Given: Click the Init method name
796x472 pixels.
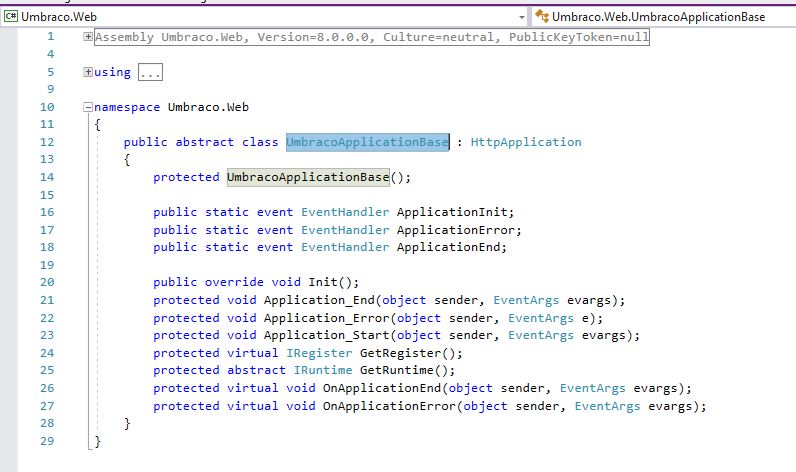Looking at the screenshot, I should [x=323, y=282].
